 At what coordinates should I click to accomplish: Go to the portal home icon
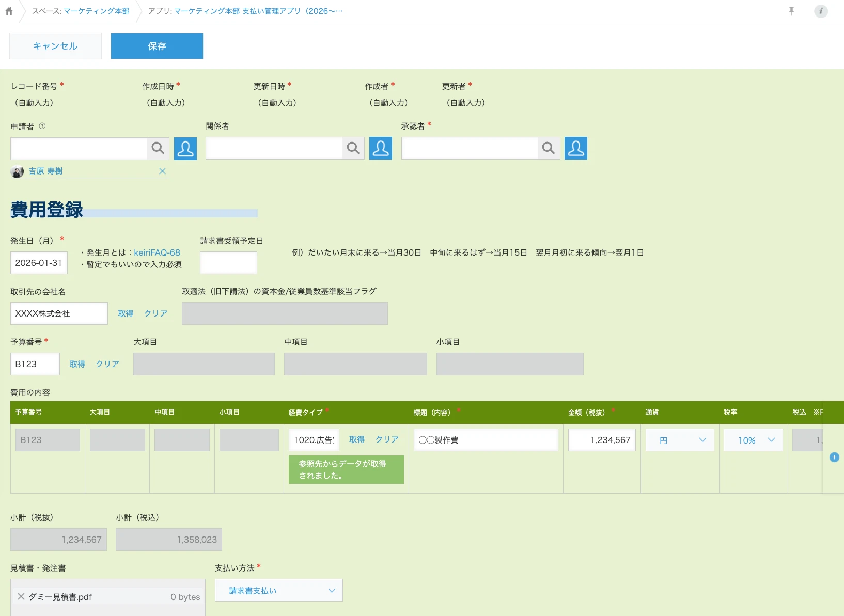pyautogui.click(x=9, y=11)
